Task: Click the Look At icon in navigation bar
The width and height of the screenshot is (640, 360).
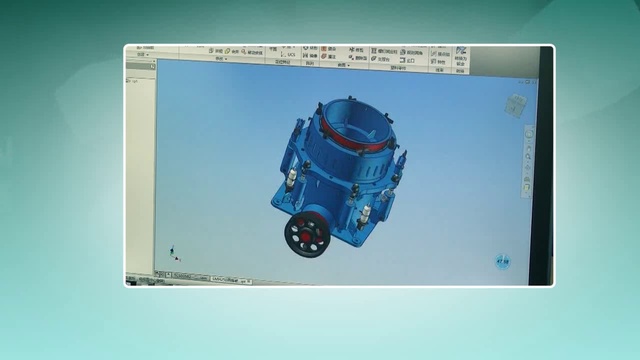Action: coord(527,179)
